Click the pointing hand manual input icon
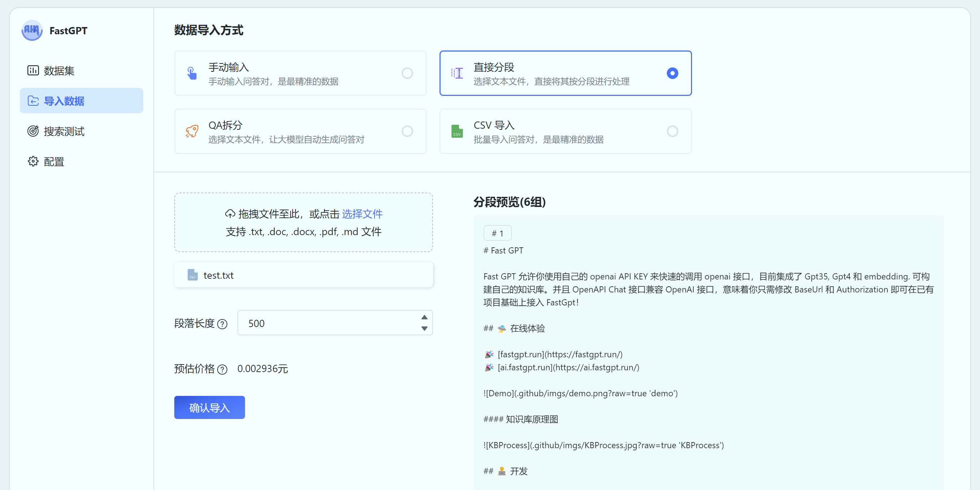The width and height of the screenshot is (980, 490). pos(192,73)
